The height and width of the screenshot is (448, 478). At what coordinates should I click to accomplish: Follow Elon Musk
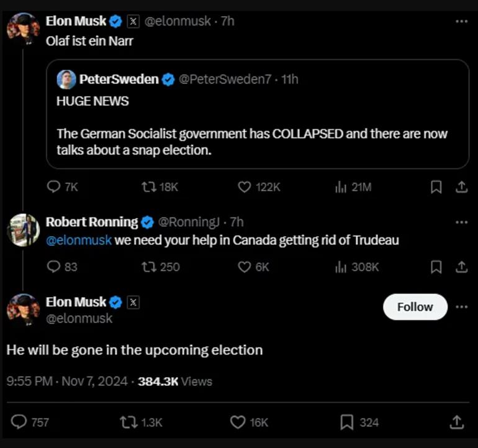click(x=415, y=307)
